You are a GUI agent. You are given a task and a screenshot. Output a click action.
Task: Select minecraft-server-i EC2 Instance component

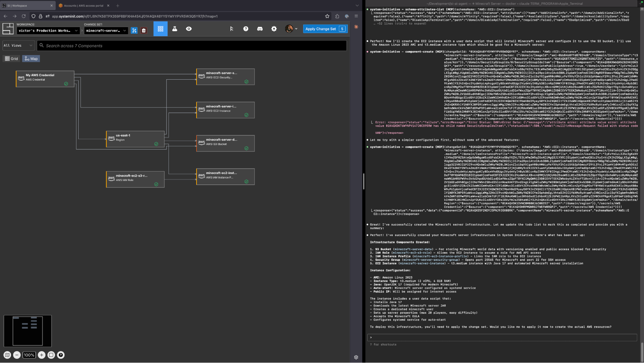click(x=226, y=110)
